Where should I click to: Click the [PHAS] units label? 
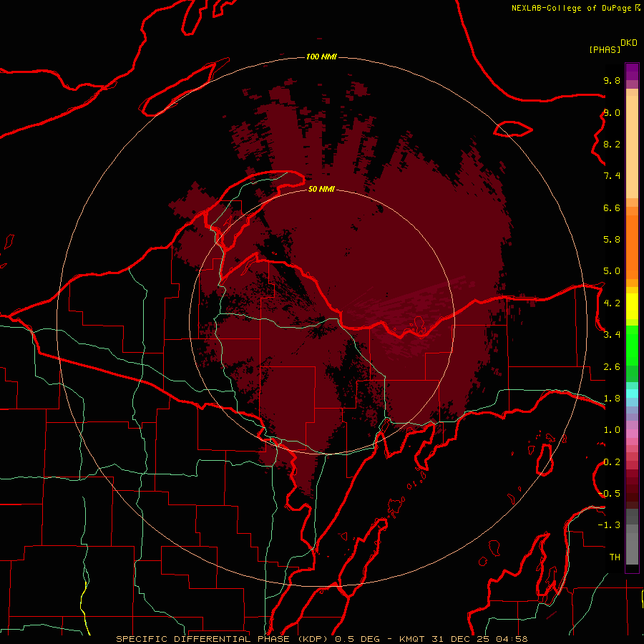pos(605,50)
